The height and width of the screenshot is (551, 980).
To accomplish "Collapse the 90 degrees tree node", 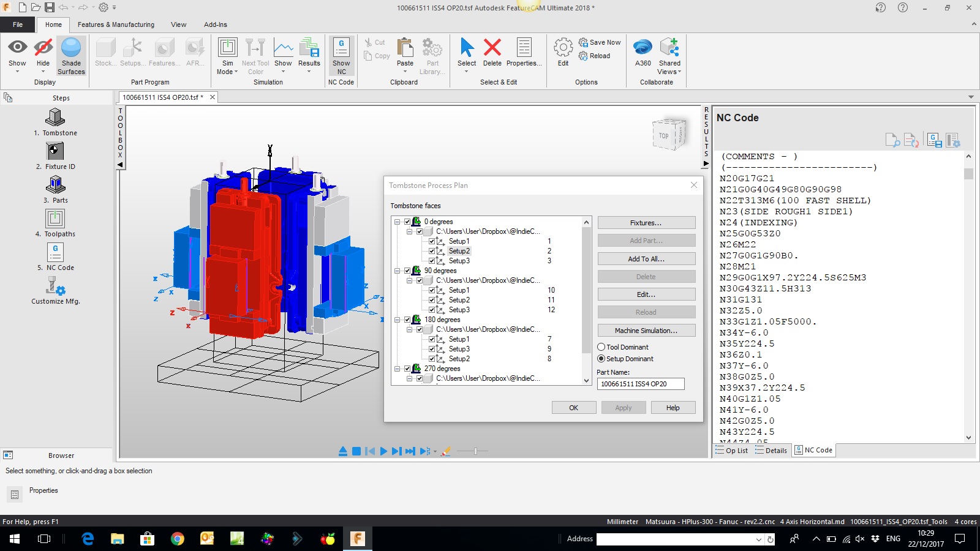I will click(397, 271).
